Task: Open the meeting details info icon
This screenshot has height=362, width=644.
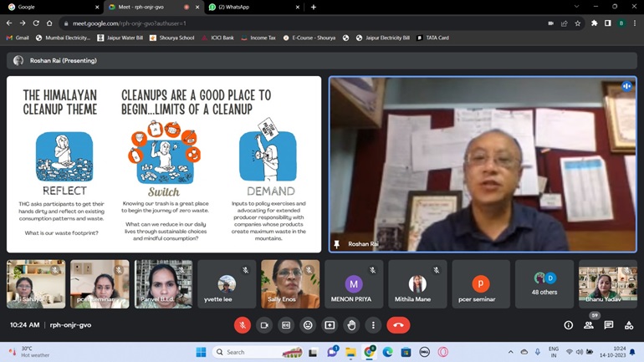Action: click(x=568, y=325)
